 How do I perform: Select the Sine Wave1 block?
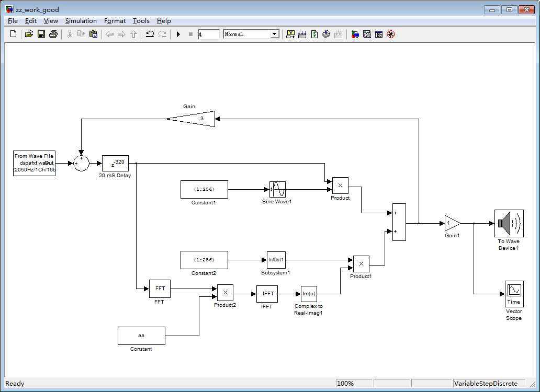(277, 189)
